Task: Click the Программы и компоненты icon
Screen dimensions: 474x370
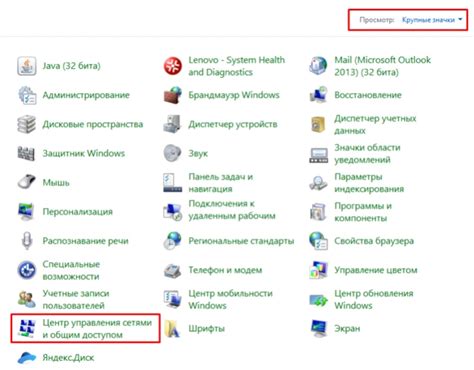Action: (318, 212)
